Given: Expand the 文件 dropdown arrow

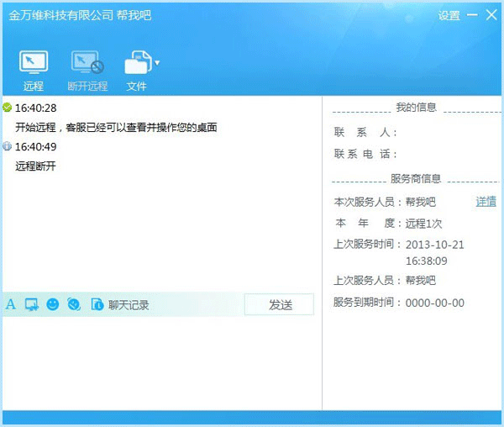Looking at the screenshot, I should 157,63.
